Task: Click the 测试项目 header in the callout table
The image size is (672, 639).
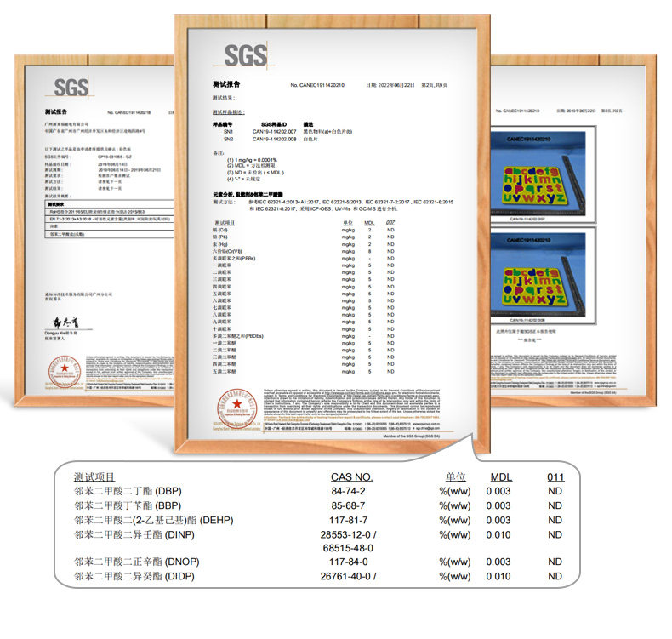Action: click(x=94, y=477)
